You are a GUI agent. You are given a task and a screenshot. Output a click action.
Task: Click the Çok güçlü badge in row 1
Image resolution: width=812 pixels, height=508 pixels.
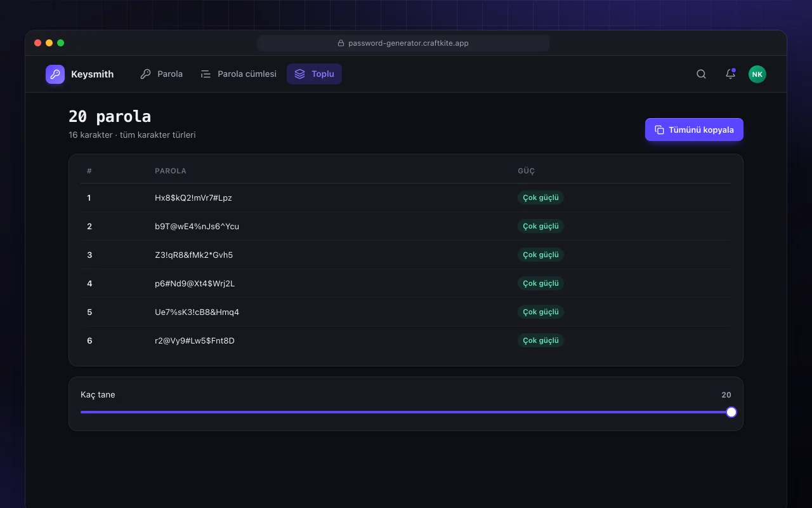[540, 197]
